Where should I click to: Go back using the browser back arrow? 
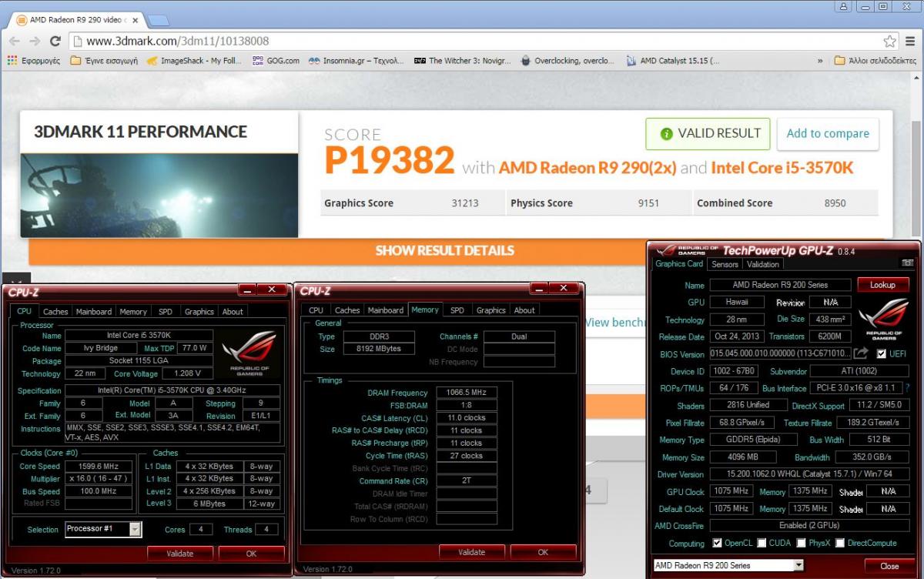[15, 41]
